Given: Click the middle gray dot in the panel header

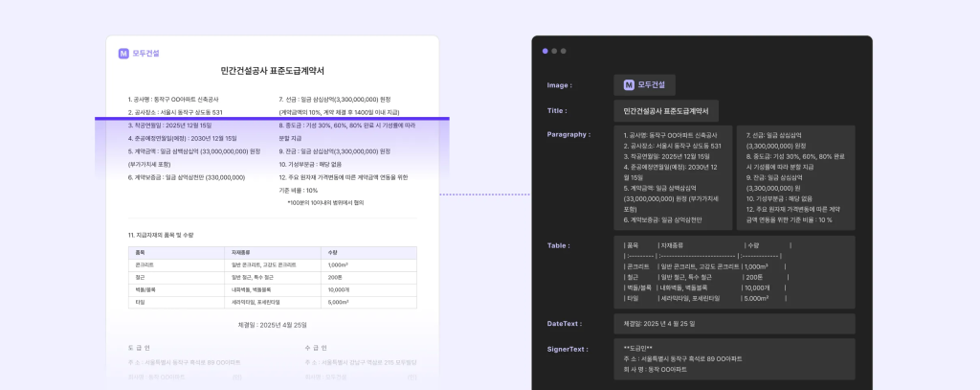Looking at the screenshot, I should point(555,51).
